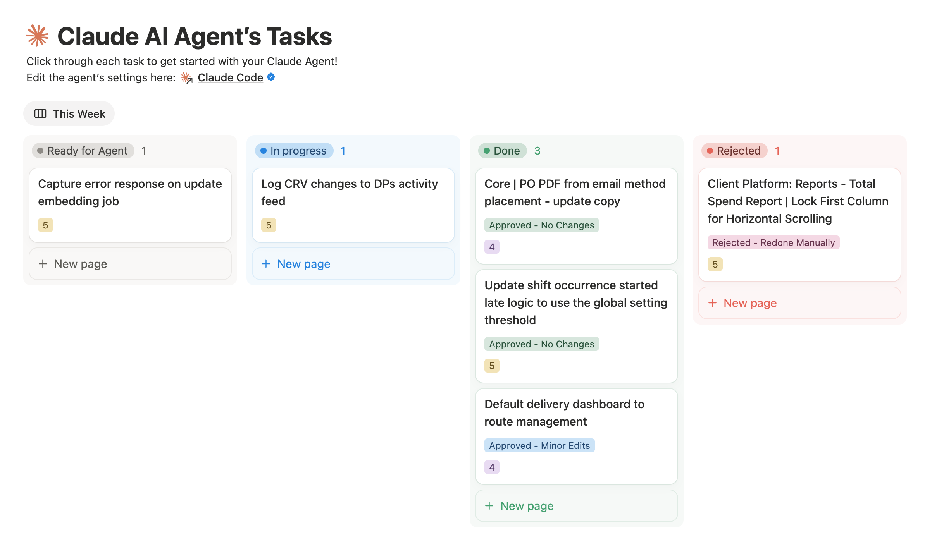Click the Rejected status label
The width and height of the screenshot is (944, 560).
(x=734, y=151)
